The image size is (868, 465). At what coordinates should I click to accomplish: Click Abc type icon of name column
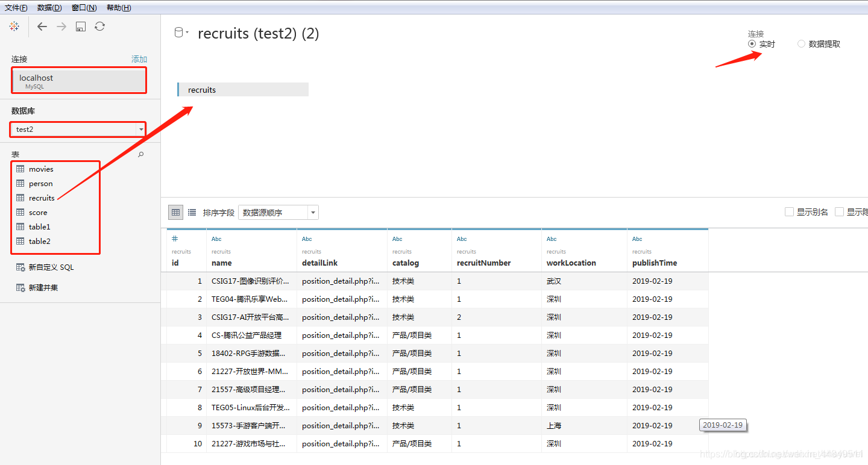[x=216, y=239]
